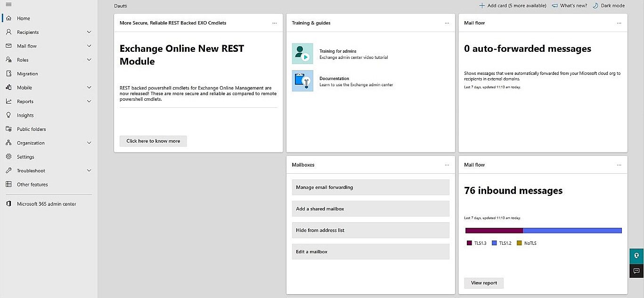Click the Mail flow envelope icon in sidebar
This screenshot has width=644, height=298.
pyautogui.click(x=8, y=46)
